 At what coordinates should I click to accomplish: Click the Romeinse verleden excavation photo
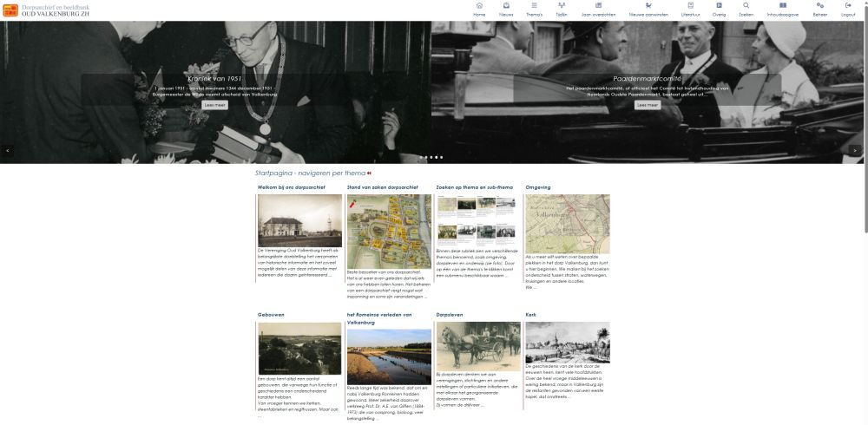coord(389,357)
